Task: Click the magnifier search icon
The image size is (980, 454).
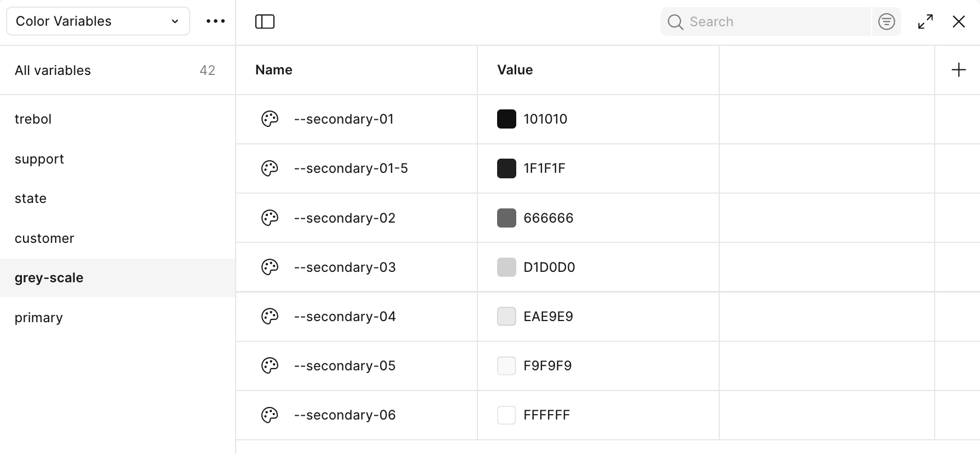Action: [x=675, y=22]
